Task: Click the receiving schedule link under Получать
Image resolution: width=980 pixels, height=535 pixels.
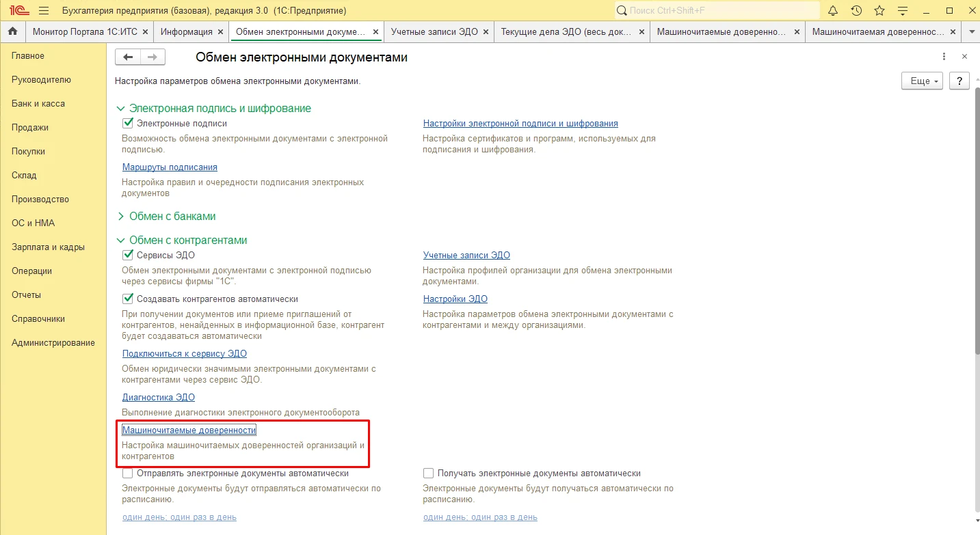Action: click(x=480, y=517)
